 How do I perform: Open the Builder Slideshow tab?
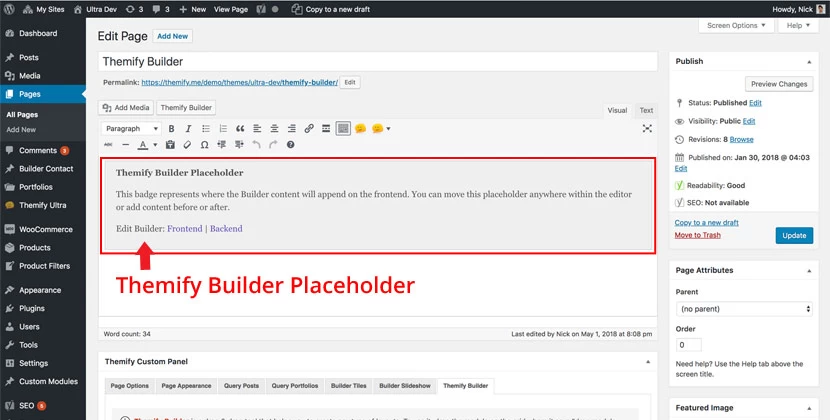[x=405, y=386]
